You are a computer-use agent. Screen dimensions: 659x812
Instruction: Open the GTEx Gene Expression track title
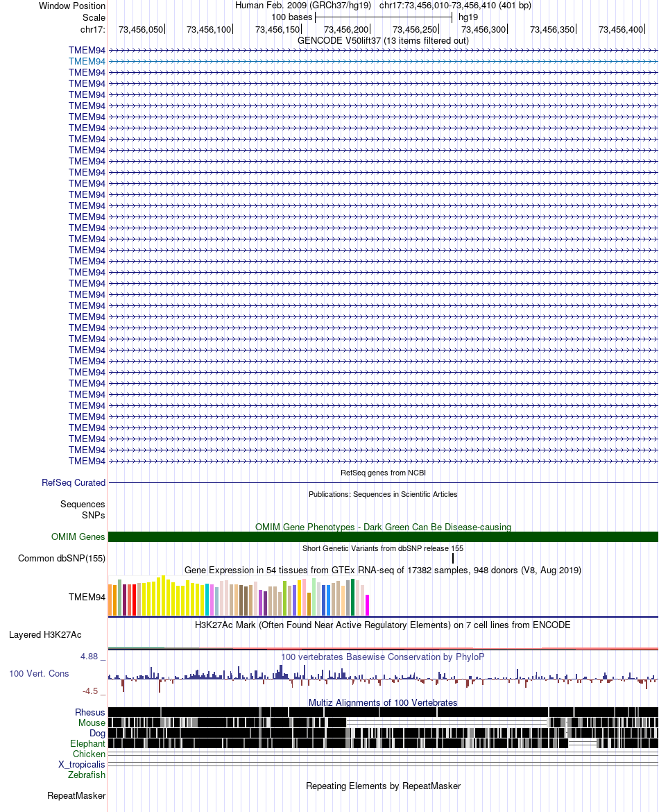pos(383,570)
